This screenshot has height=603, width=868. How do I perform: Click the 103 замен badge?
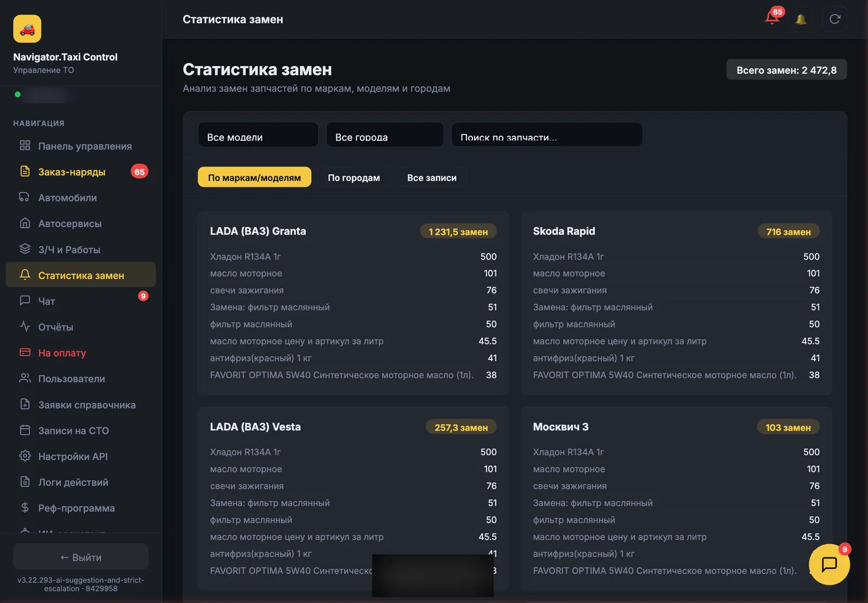(788, 428)
